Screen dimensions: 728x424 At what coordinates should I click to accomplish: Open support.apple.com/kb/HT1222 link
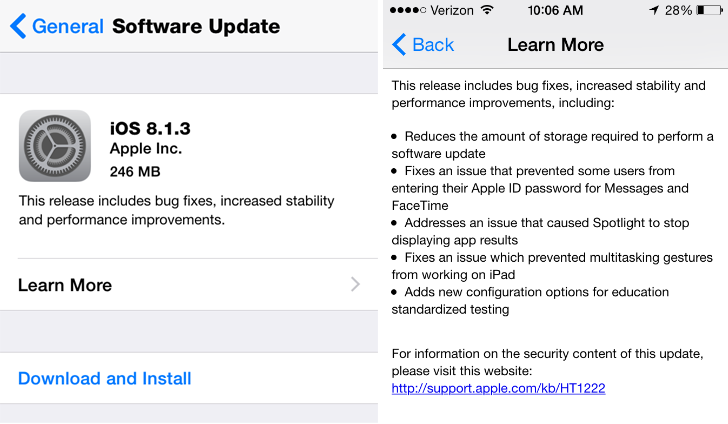[x=498, y=388]
